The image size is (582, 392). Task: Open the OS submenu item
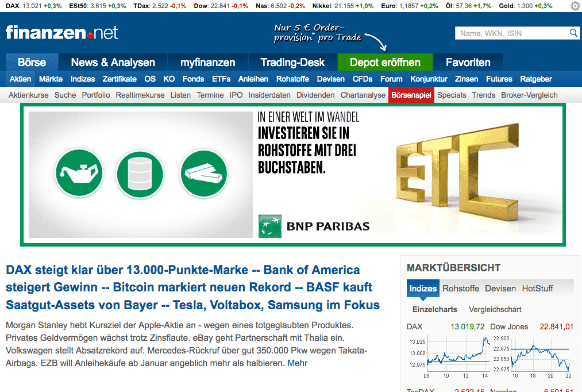pos(150,79)
